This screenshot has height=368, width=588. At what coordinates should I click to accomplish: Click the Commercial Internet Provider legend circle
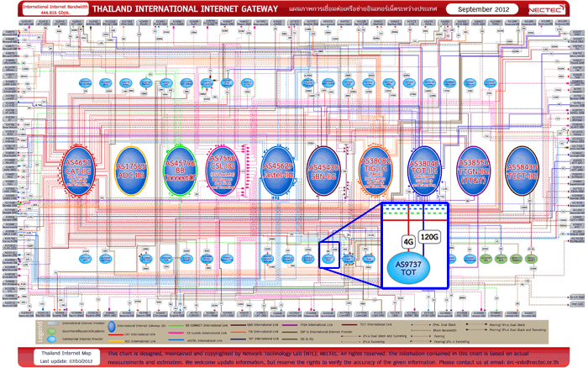tap(53, 339)
